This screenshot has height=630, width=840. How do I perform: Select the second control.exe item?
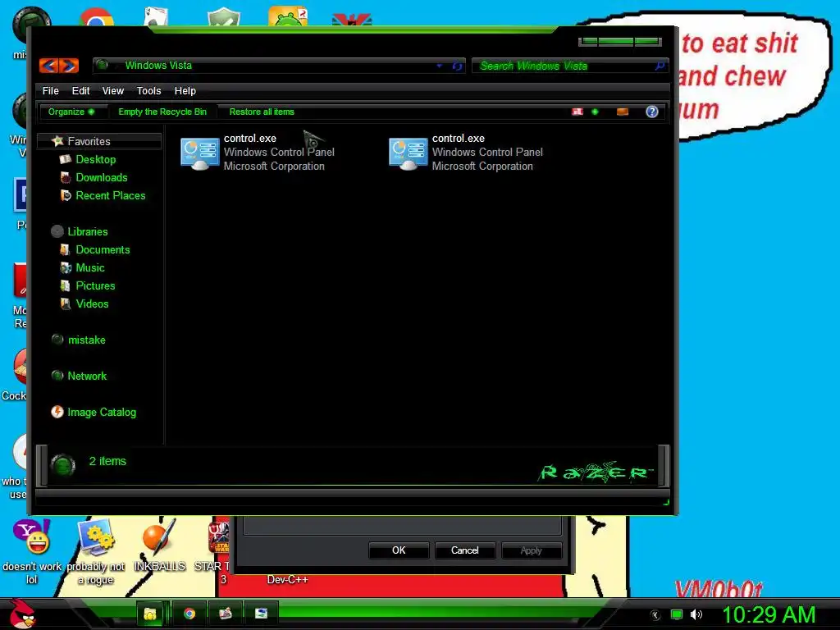click(466, 153)
